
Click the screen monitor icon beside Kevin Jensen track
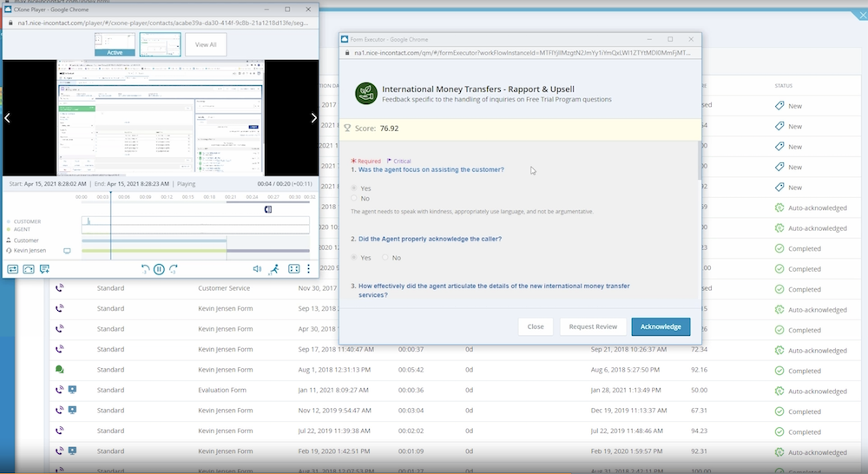[x=67, y=251]
